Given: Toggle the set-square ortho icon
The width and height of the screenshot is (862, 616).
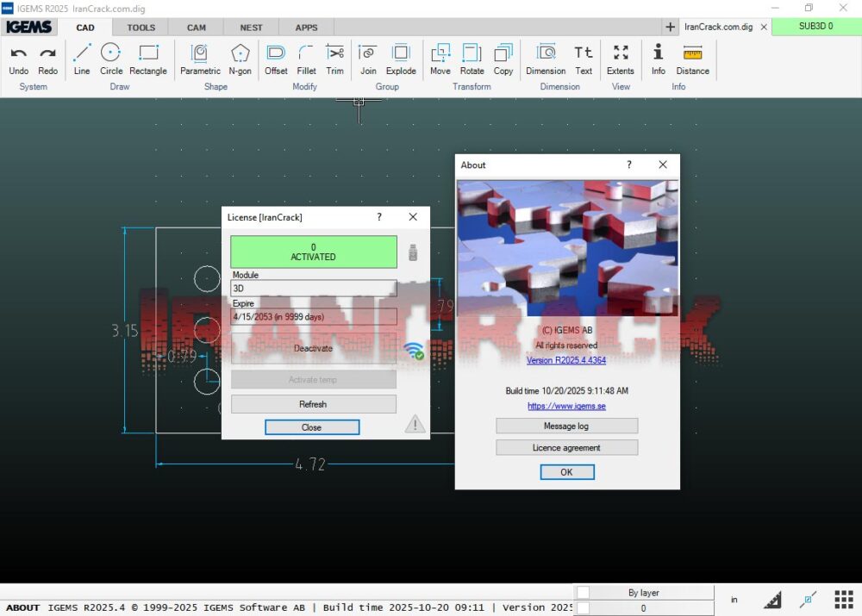Looking at the screenshot, I should pos(773,600).
